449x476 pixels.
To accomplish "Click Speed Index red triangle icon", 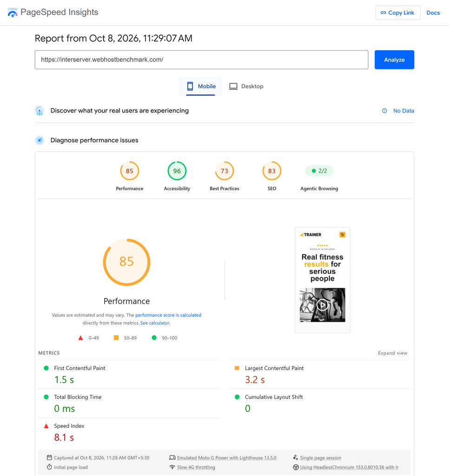I will pyautogui.click(x=46, y=426).
